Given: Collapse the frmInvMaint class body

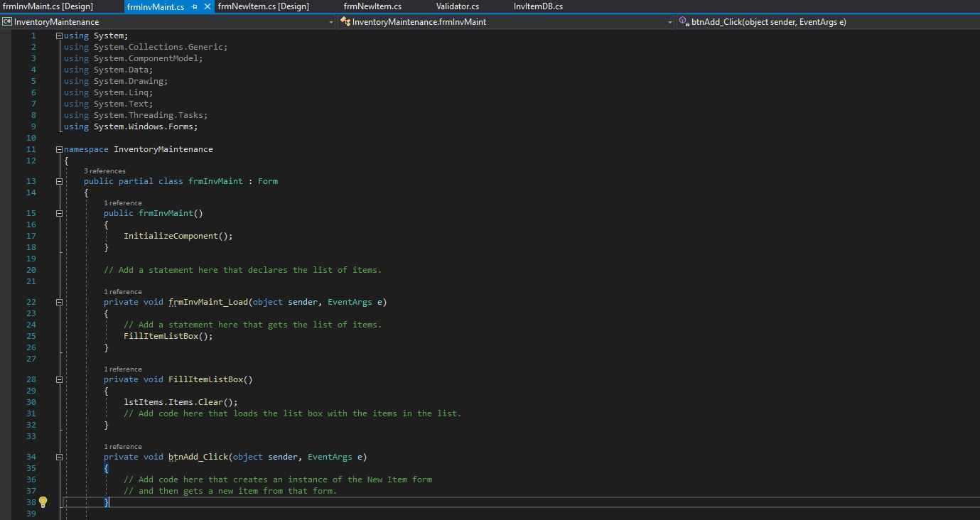Looking at the screenshot, I should [59, 181].
